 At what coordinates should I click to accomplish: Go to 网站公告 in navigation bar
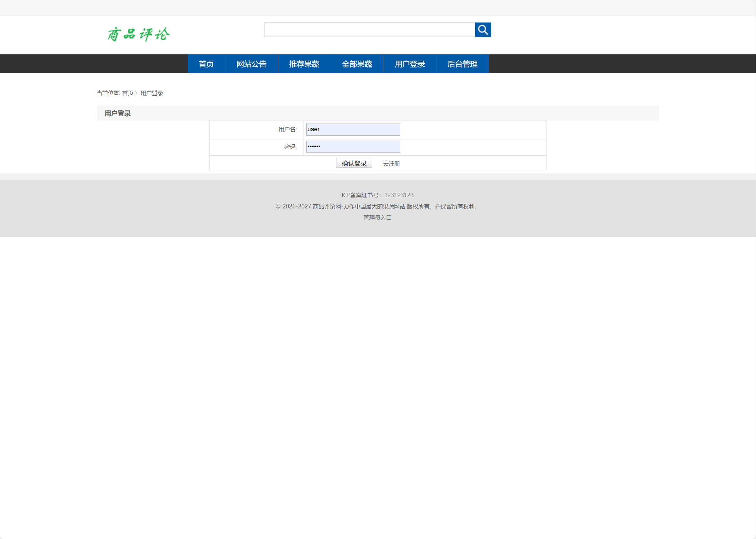click(x=251, y=64)
